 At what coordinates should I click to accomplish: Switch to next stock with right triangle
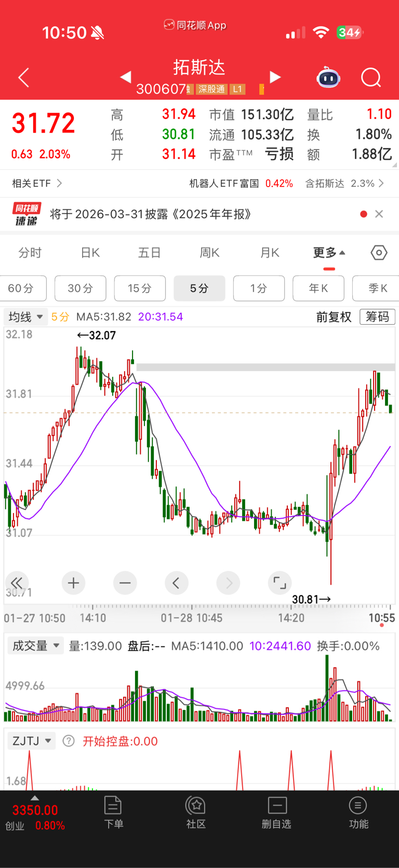point(275,77)
